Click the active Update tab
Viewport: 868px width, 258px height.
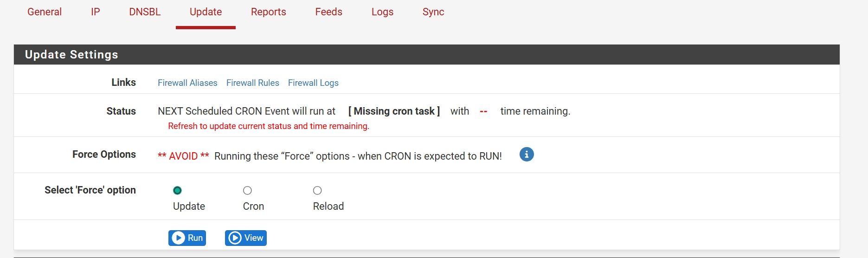(206, 12)
